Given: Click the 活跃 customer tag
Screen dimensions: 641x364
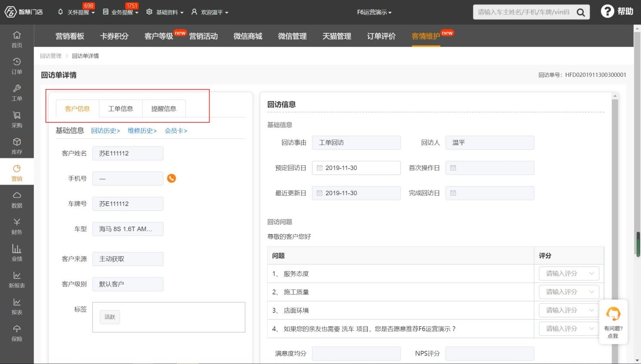Looking at the screenshot, I should pyautogui.click(x=110, y=317).
